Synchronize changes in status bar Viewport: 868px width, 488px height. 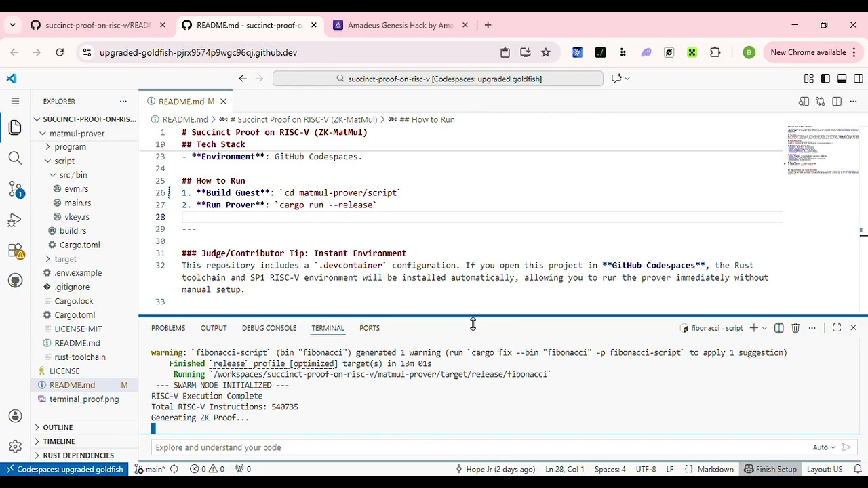(174, 469)
